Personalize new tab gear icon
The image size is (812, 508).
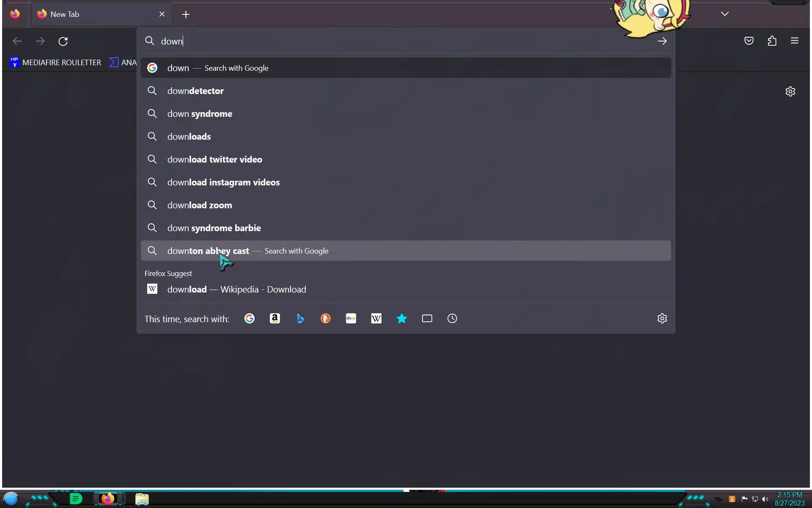[790, 91]
